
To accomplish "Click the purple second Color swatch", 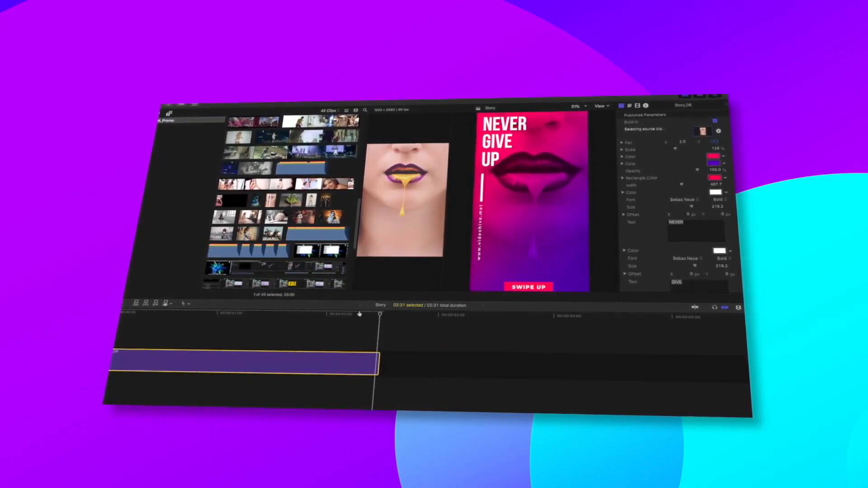I will pyautogui.click(x=713, y=163).
